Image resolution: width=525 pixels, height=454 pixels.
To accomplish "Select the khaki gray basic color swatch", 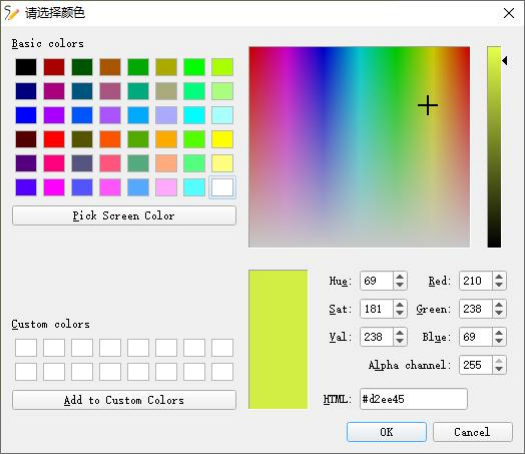I will click(166, 91).
